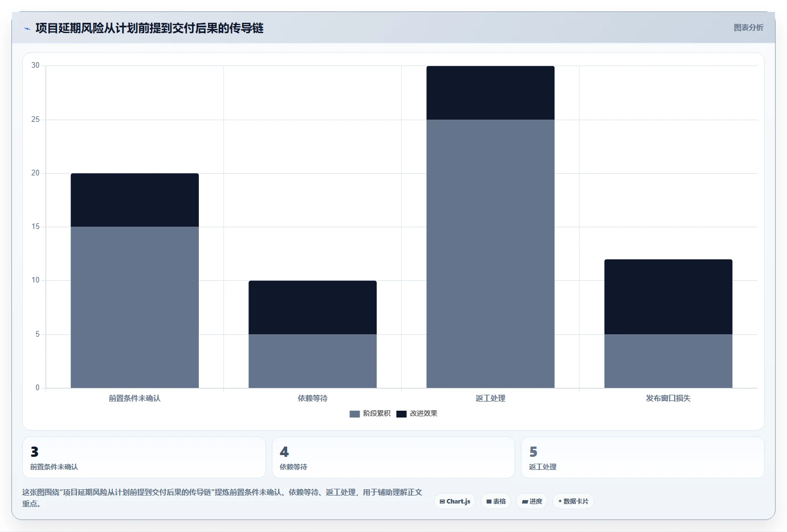Viewport: 787px width, 532px height.
Task: Toggle the 阶段累积 legend swatch
Action: coord(354,414)
